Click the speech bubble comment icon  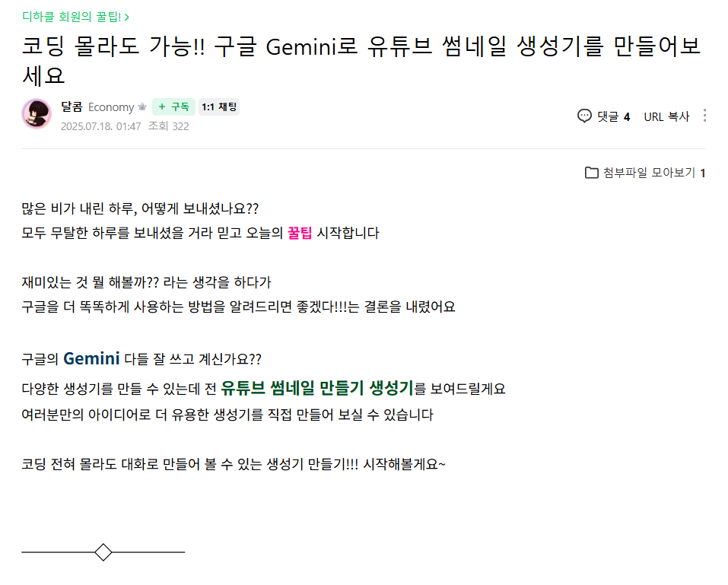(584, 116)
